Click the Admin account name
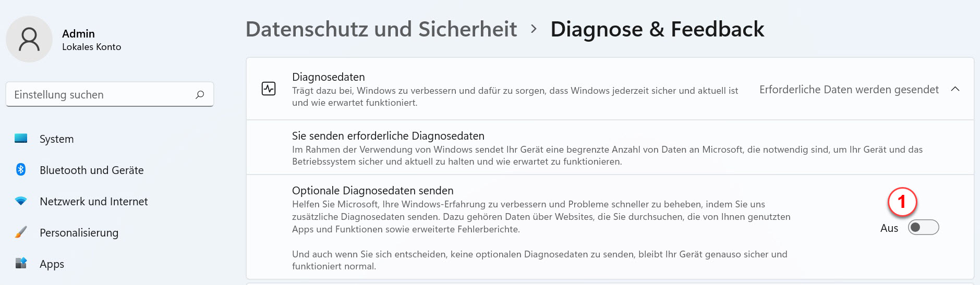 point(78,33)
